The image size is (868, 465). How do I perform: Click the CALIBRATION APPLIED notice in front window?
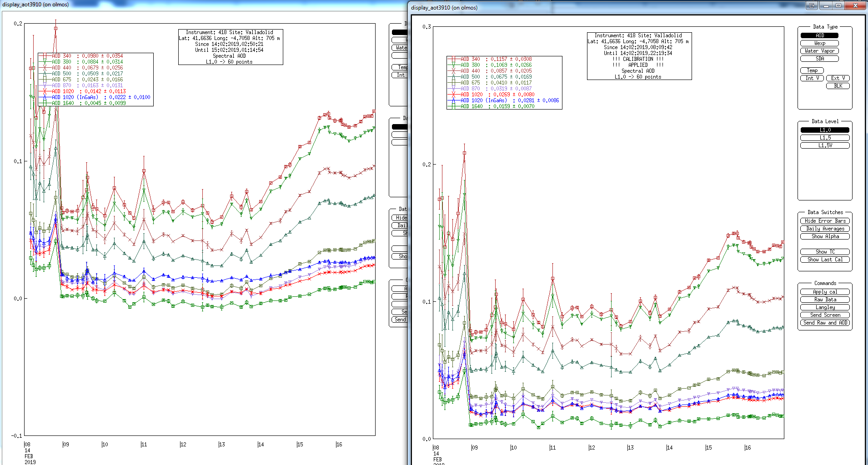[x=639, y=62]
